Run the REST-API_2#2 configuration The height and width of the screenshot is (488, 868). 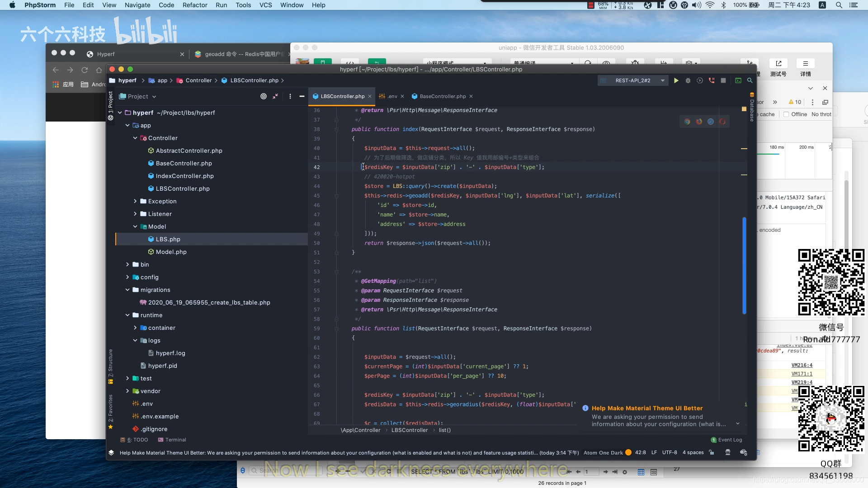676,80
